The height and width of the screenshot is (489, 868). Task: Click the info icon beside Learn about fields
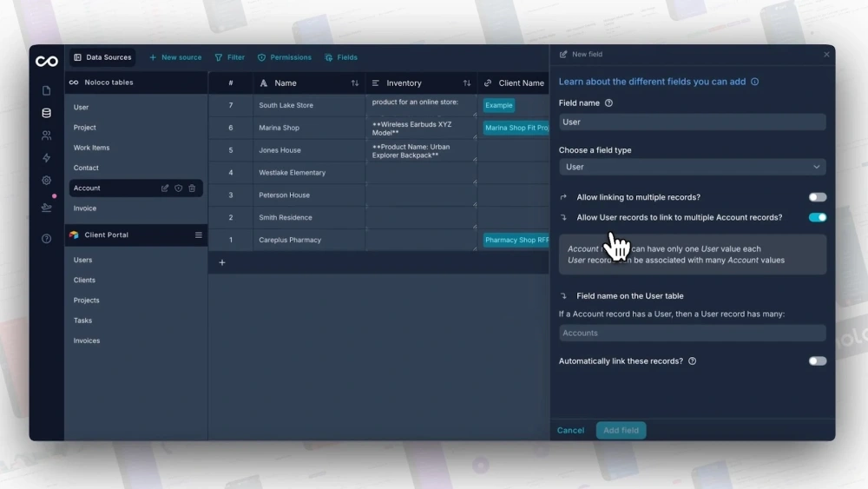click(x=754, y=82)
